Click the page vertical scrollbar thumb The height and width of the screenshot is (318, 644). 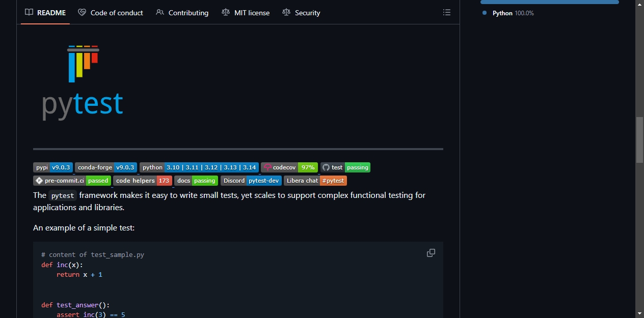639,140
